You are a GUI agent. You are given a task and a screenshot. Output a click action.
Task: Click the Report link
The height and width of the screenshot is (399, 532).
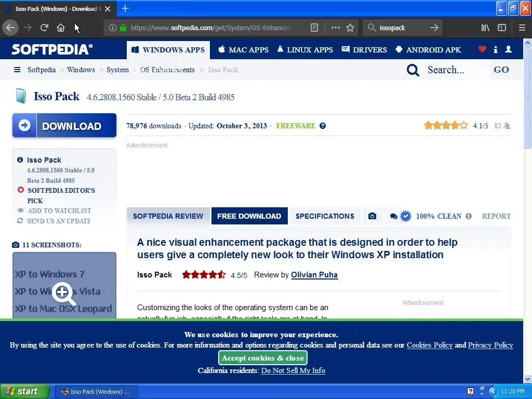[496, 216]
